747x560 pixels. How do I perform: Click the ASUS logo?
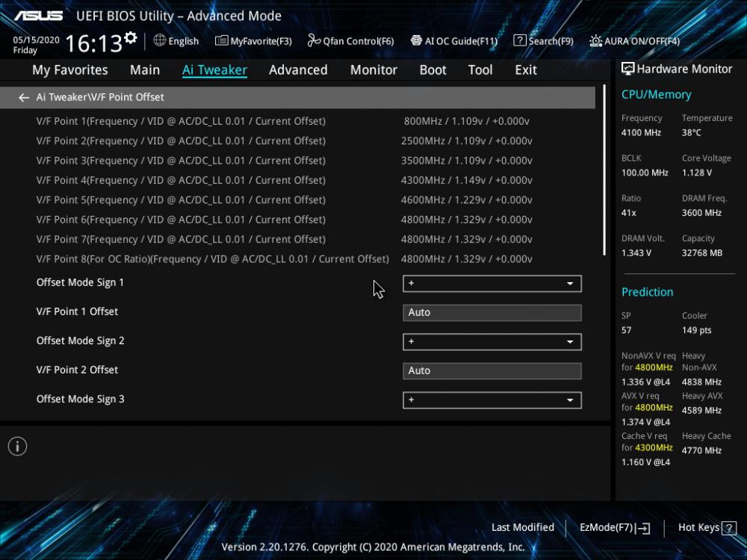[38, 16]
